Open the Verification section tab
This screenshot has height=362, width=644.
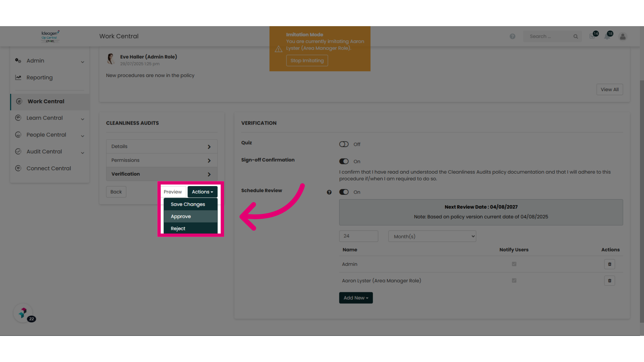[162, 174]
